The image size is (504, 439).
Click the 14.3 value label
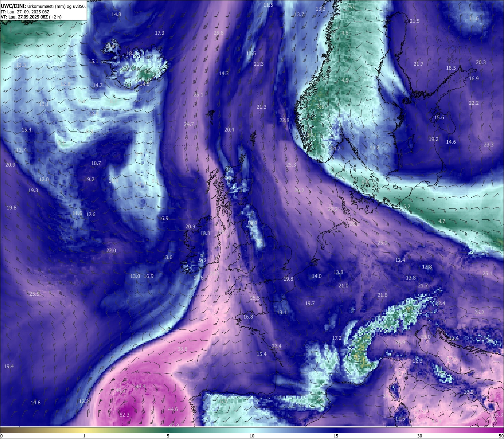point(224,73)
